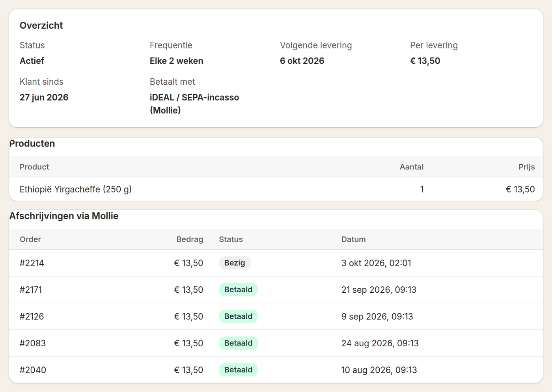Screen dimensions: 552x392
Task: Select the '6 okt 2026' next delivery date
Action: point(302,61)
